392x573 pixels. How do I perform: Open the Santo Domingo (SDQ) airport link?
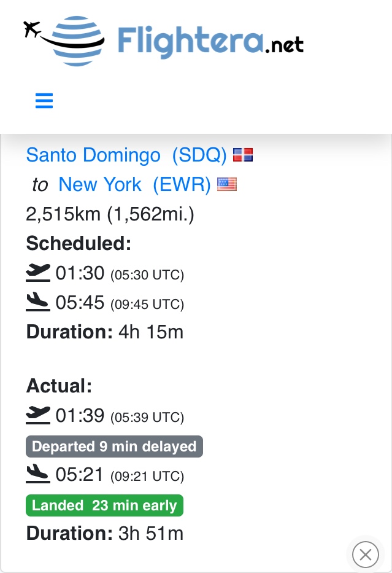126,155
